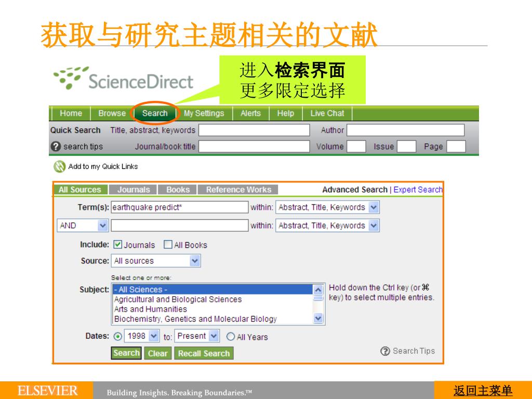Click the Add to my Quick Links text
532x399 pixels.
coord(103,167)
